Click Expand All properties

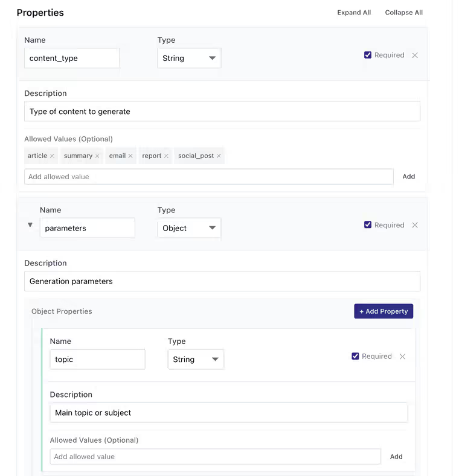coord(354,13)
